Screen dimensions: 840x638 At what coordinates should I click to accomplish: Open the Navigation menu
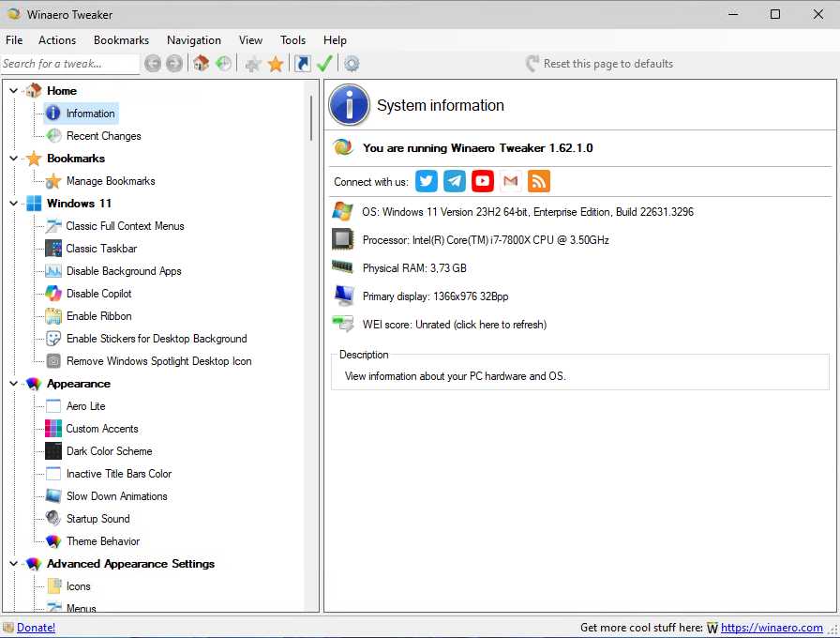[x=194, y=39]
